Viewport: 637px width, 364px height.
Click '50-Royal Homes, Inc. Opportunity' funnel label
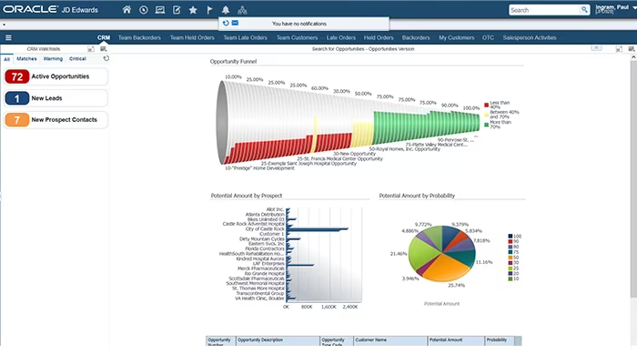tap(404, 149)
